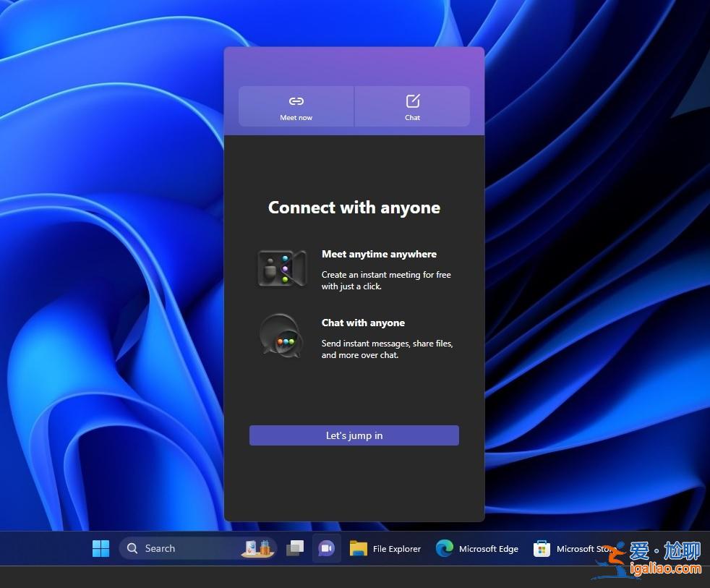Select the Meet now link icon
Viewport: 710px width, 588px height.
tap(296, 101)
